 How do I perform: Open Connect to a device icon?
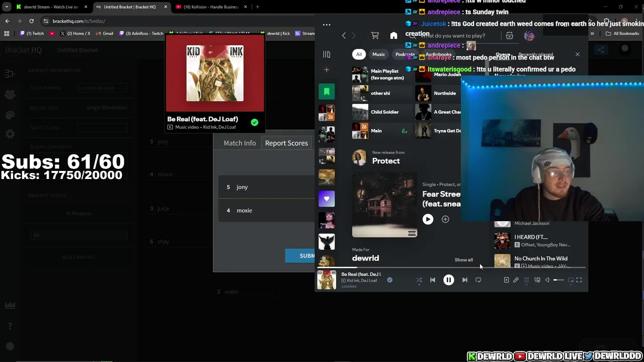click(537, 280)
